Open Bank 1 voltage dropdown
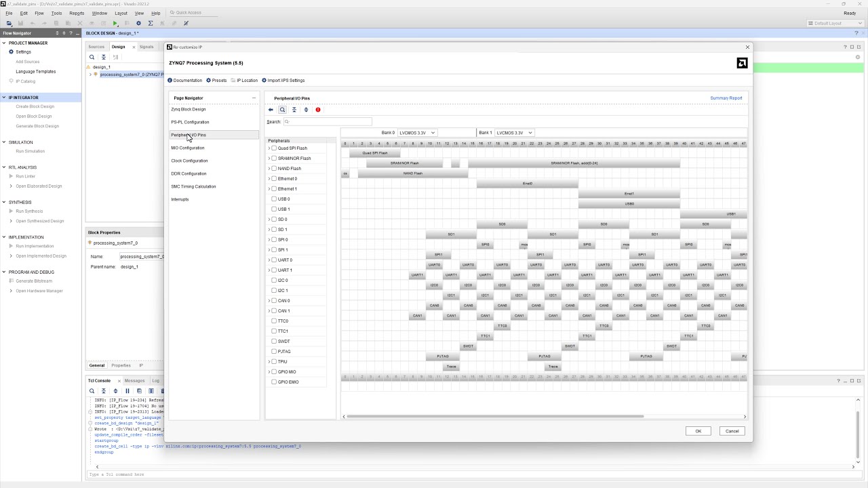This screenshot has width=868, height=488. click(515, 133)
